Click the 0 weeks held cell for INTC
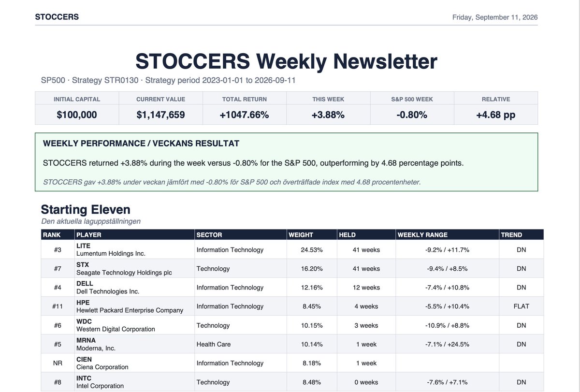The width and height of the screenshot is (580, 392). pyautogui.click(x=366, y=382)
